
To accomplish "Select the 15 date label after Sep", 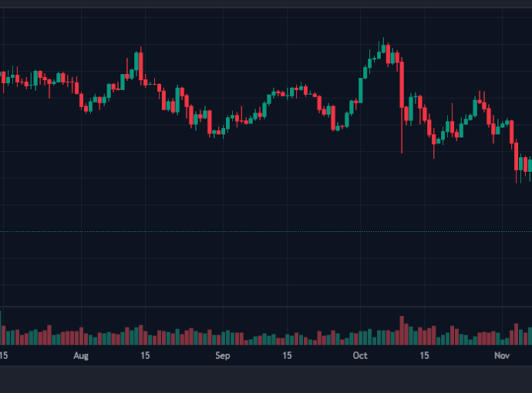I will 286,355.
